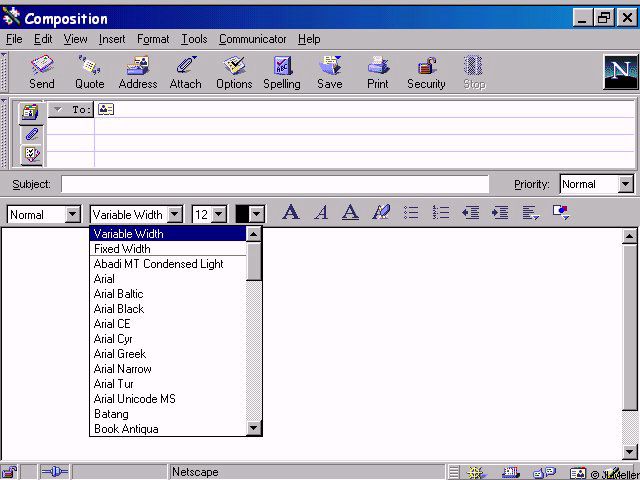Decrease the paragraph indent

coord(471,213)
